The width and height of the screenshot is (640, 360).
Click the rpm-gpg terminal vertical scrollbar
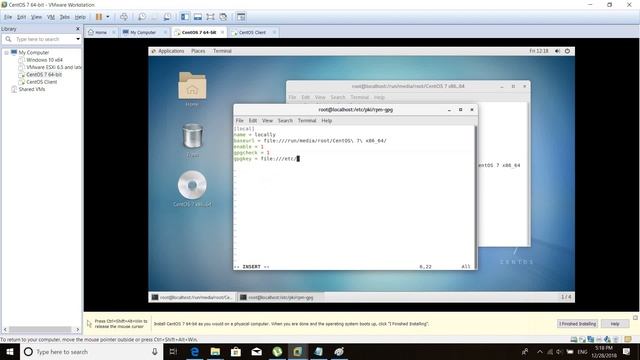coord(476,197)
